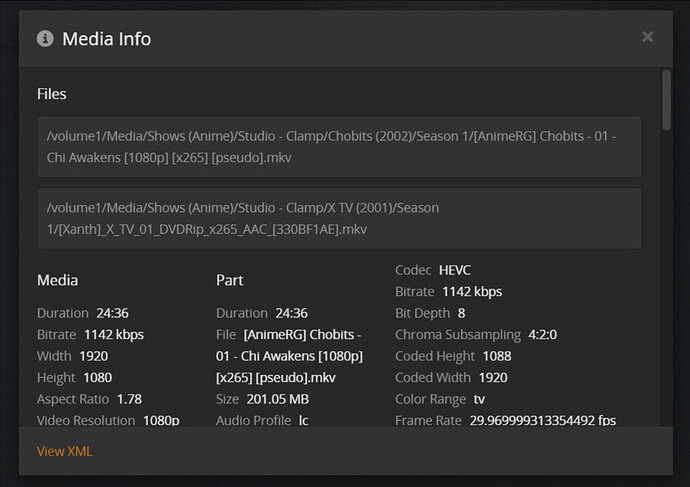
Task: Click the Chroma Subsampling label
Action: pyautogui.click(x=458, y=335)
